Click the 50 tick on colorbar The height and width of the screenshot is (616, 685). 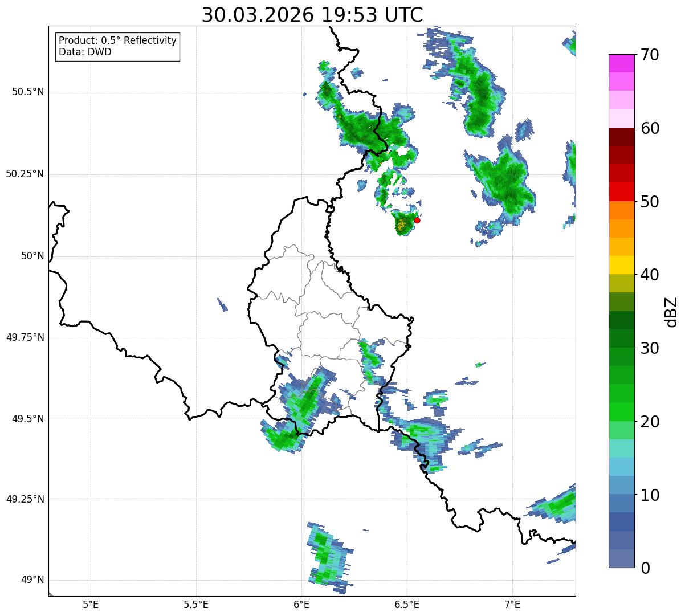[650, 202]
